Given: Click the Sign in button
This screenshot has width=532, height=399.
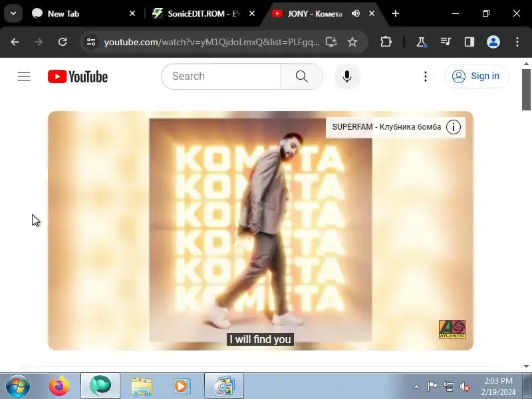Looking at the screenshot, I should (x=477, y=76).
